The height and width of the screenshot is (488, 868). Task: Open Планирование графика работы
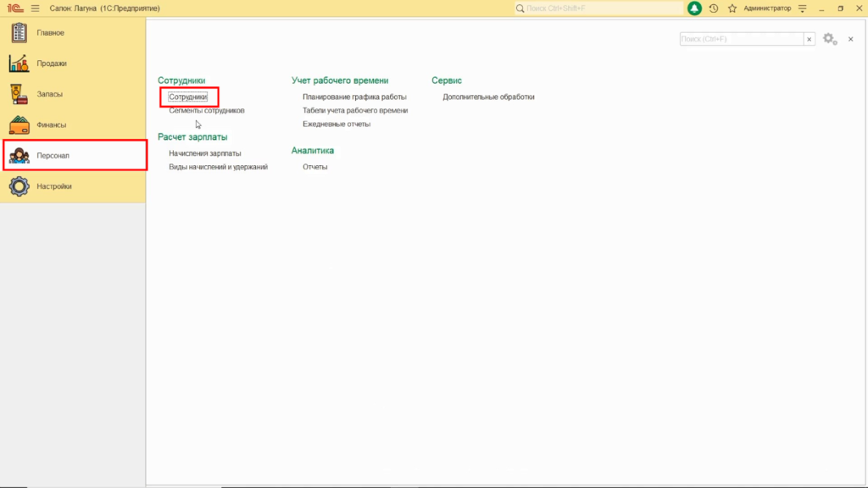coord(354,97)
